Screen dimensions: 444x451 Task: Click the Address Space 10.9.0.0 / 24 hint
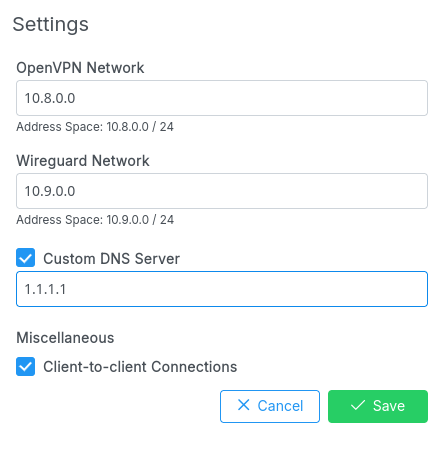tap(95, 220)
